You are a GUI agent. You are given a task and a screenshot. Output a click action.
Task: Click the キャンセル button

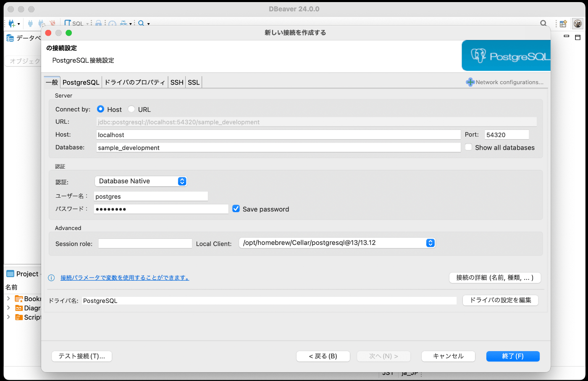click(448, 356)
